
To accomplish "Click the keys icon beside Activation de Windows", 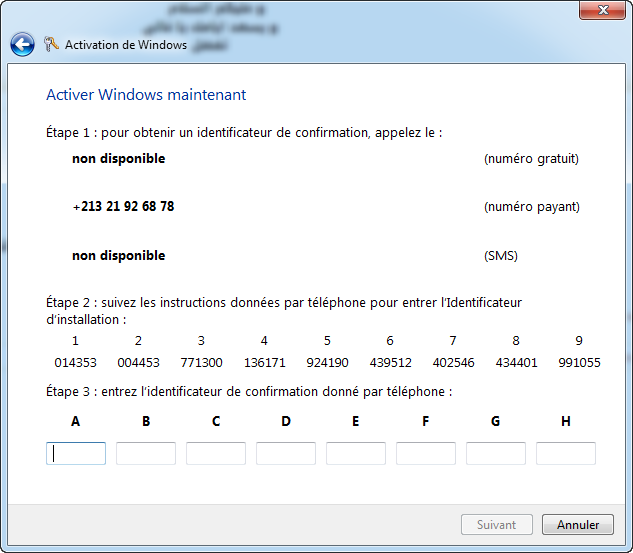I will (51, 44).
